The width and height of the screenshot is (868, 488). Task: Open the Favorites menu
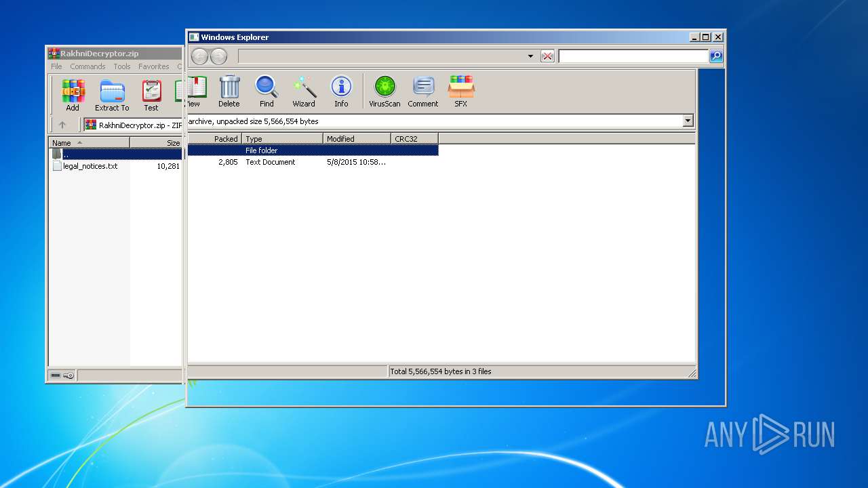pos(154,66)
